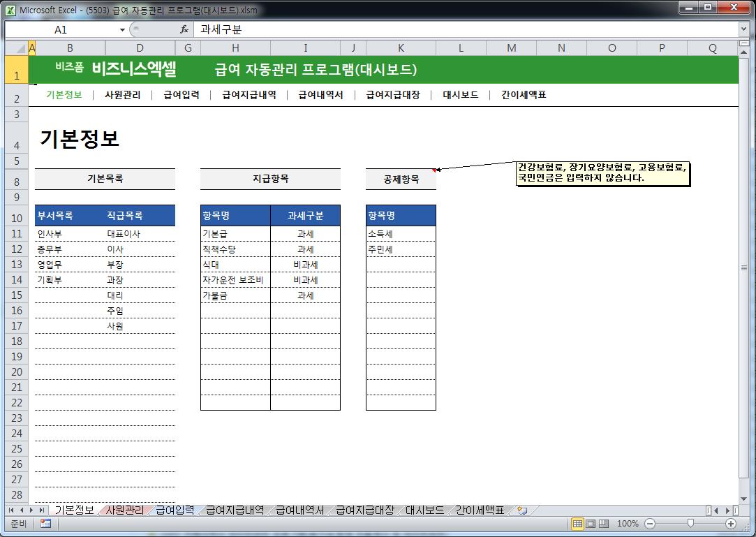The image size is (756, 537).
Task: Open the 급여지급대장 navigation link
Action: [x=393, y=95]
